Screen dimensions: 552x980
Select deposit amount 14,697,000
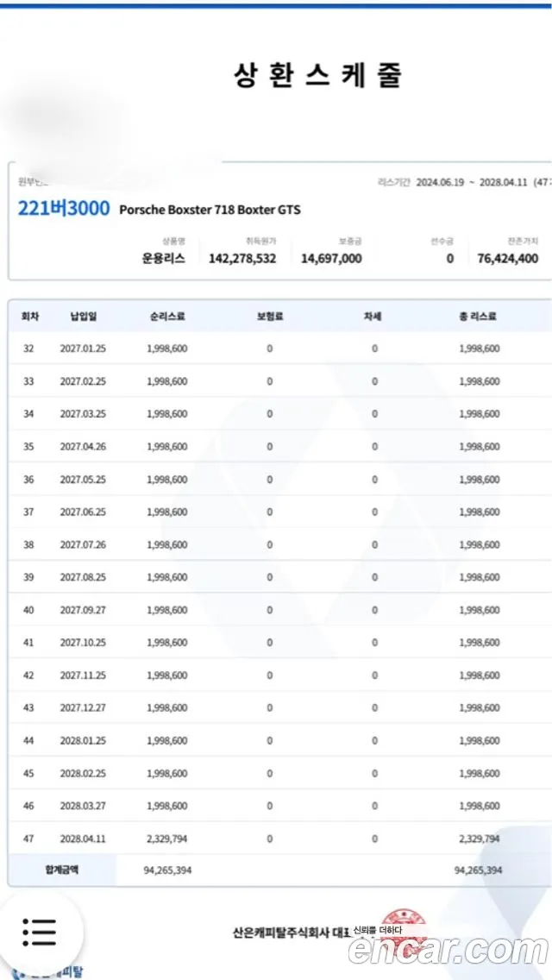tap(331, 259)
